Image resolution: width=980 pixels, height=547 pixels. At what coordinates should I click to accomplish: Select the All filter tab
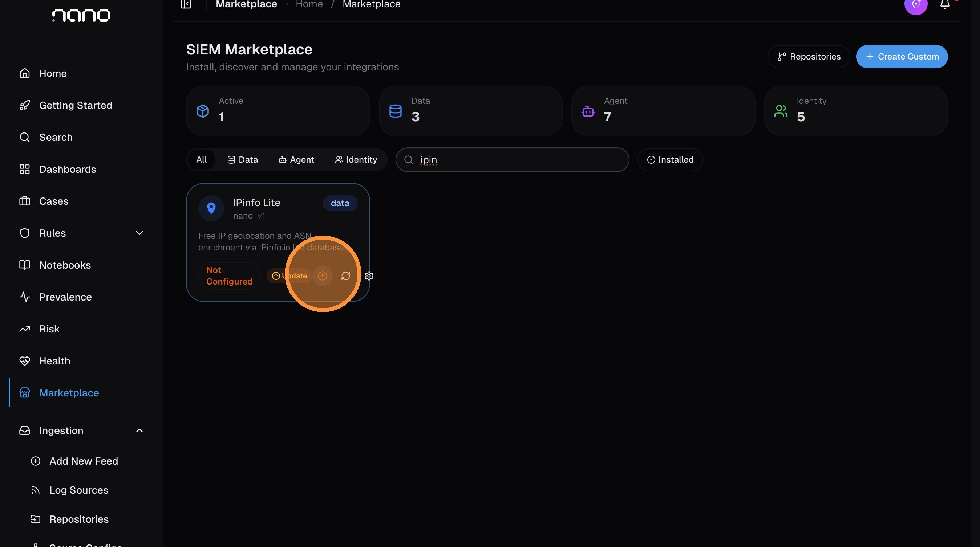click(x=201, y=160)
